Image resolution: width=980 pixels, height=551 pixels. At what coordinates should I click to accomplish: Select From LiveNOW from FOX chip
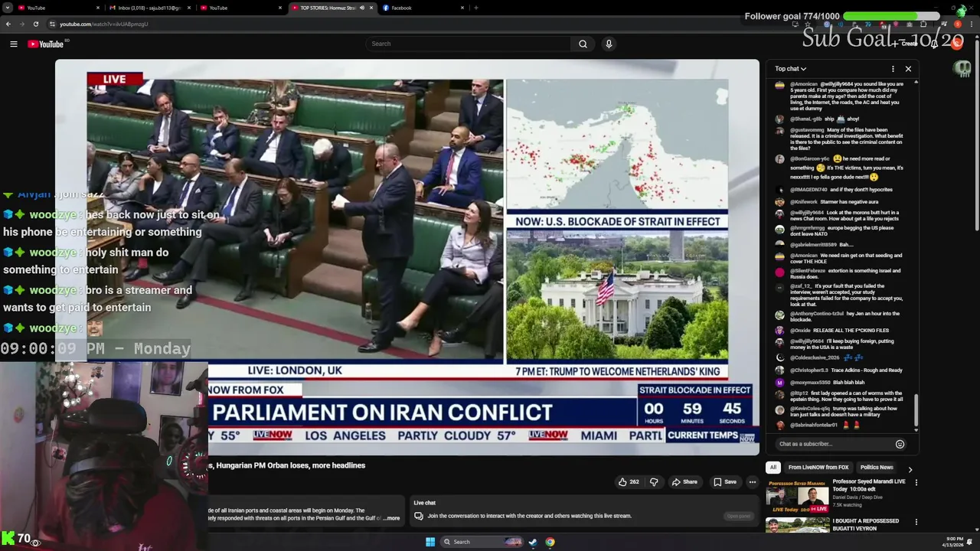(818, 468)
